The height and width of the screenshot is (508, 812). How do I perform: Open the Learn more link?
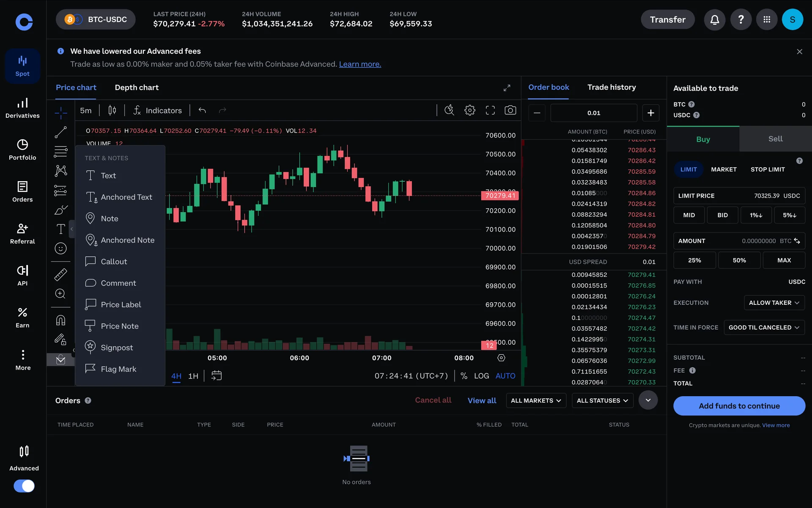pos(359,64)
